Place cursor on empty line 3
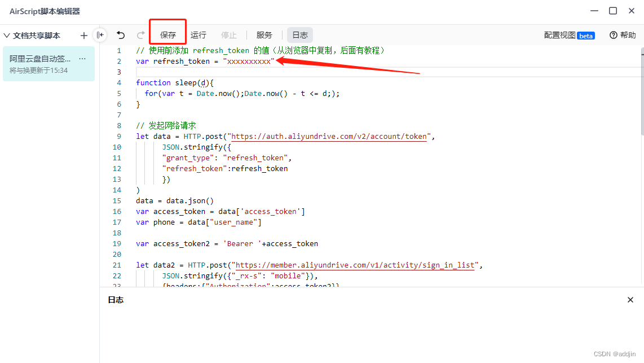Screen dimensions: 644x363 click(338, 72)
